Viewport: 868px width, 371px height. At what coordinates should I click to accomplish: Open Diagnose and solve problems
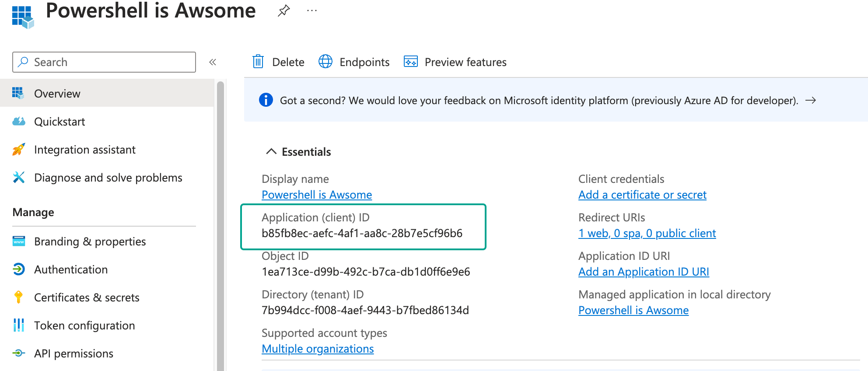(x=108, y=178)
